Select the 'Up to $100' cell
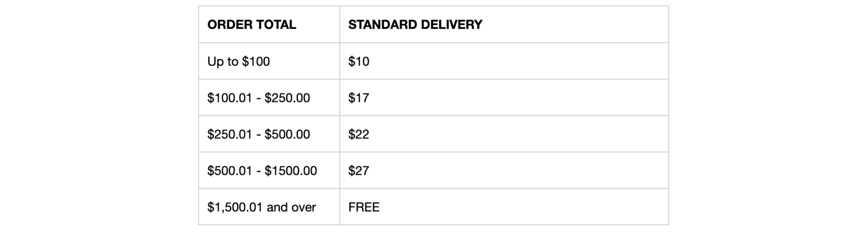 239,61
